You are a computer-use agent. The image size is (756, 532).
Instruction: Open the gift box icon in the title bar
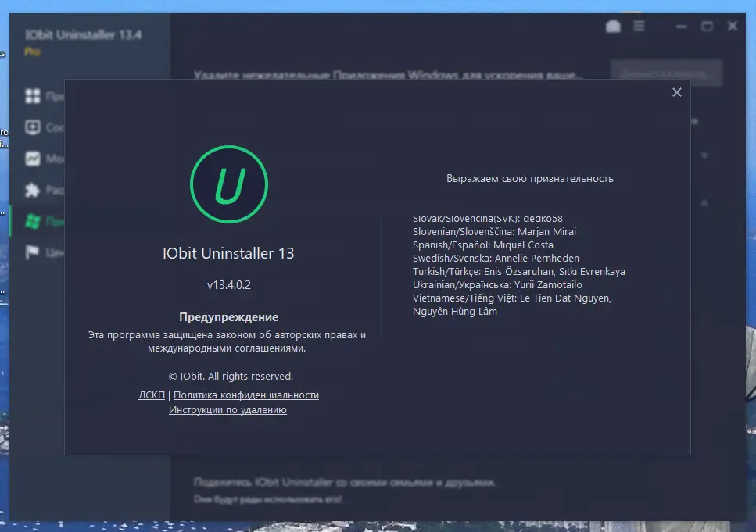click(x=613, y=26)
